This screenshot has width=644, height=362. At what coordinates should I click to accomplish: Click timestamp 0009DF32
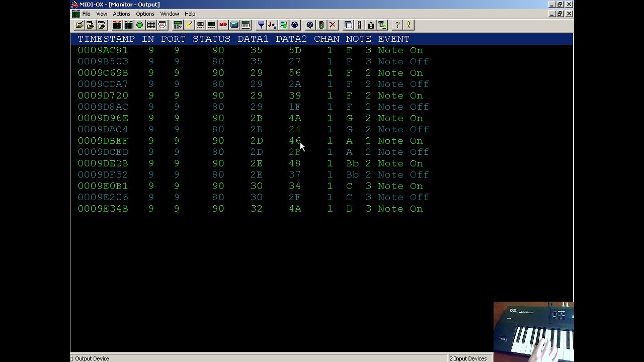click(103, 174)
